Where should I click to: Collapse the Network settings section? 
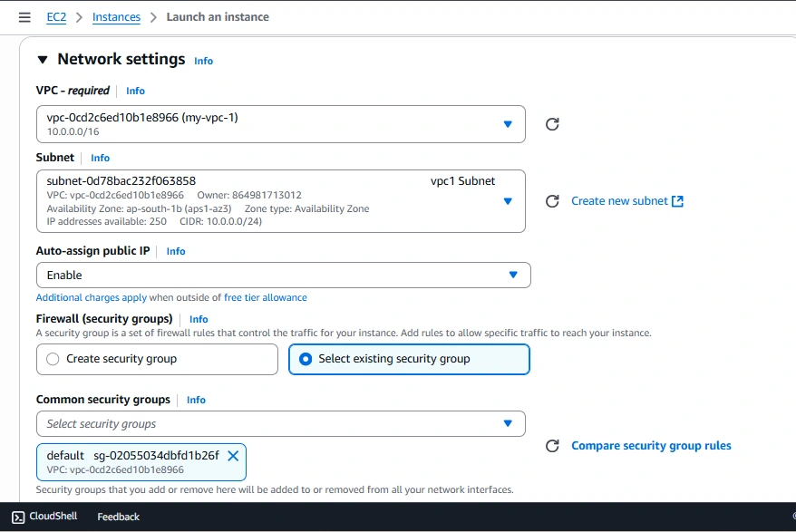pyautogui.click(x=42, y=60)
